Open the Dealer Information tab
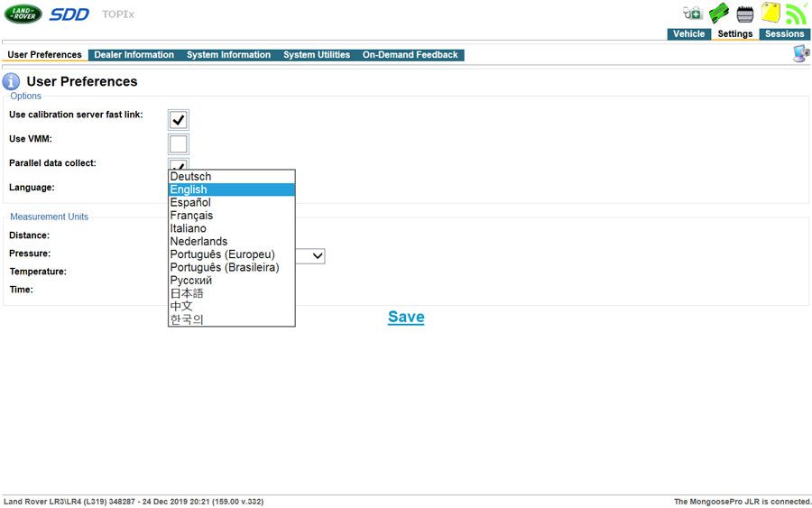 tap(134, 55)
